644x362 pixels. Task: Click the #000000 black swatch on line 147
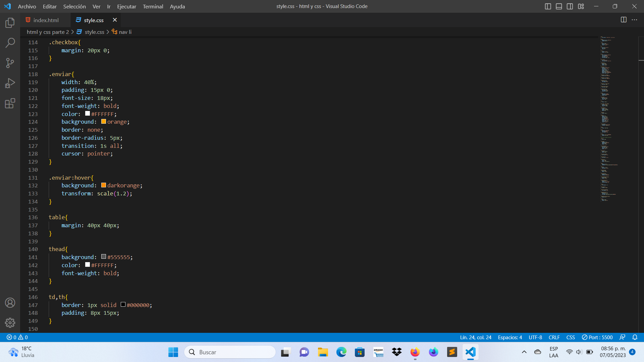point(123,305)
